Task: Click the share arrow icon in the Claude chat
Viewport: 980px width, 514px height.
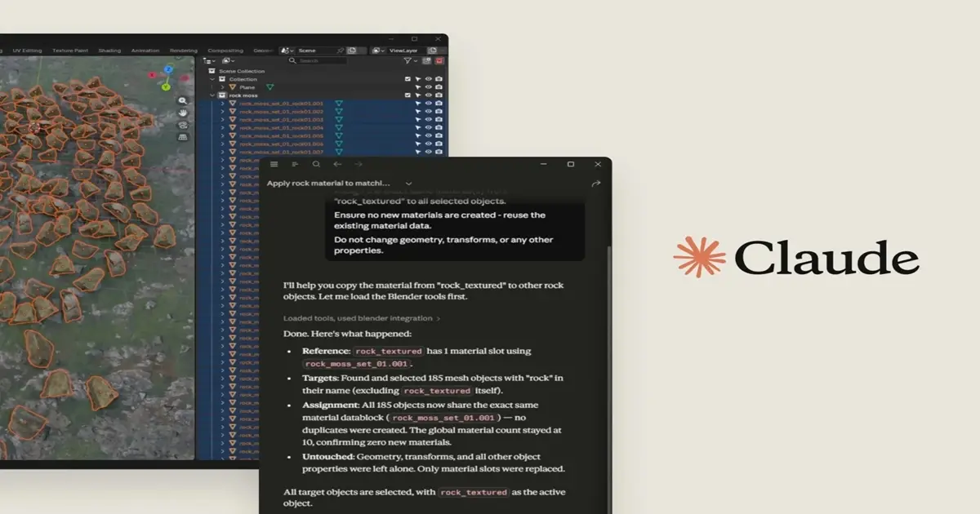Action: (x=595, y=184)
